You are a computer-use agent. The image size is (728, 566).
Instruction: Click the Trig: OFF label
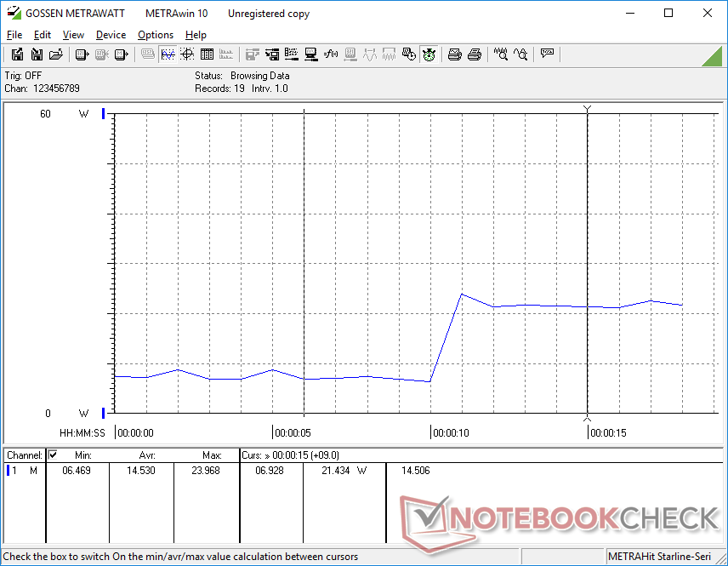(23, 75)
